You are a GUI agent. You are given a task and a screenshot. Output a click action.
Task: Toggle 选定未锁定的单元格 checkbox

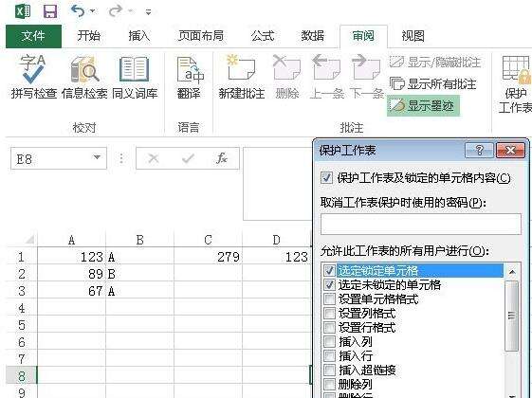(x=329, y=285)
